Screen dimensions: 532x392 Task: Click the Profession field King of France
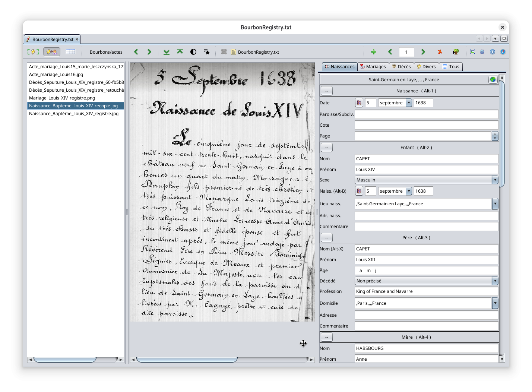pyautogui.click(x=426, y=291)
